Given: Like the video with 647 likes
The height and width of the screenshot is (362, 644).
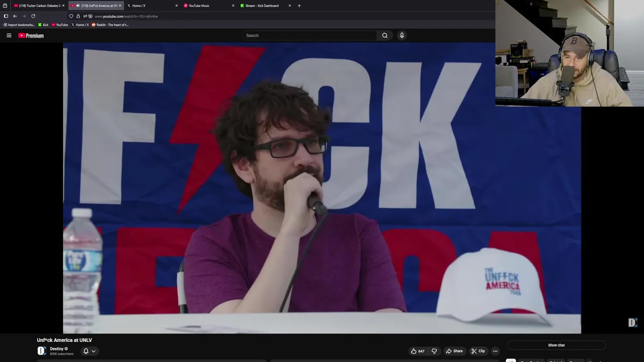Looking at the screenshot, I should (x=418, y=351).
